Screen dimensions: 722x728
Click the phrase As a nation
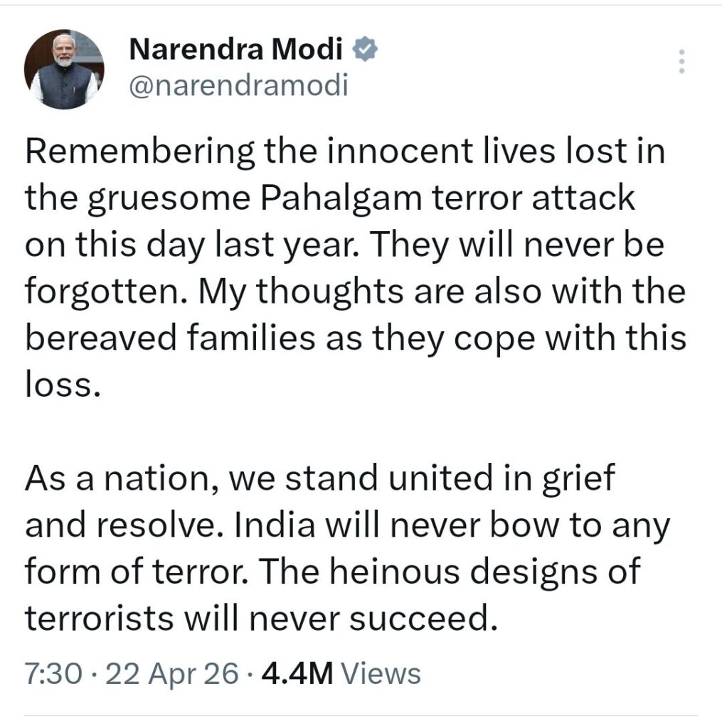122,481
